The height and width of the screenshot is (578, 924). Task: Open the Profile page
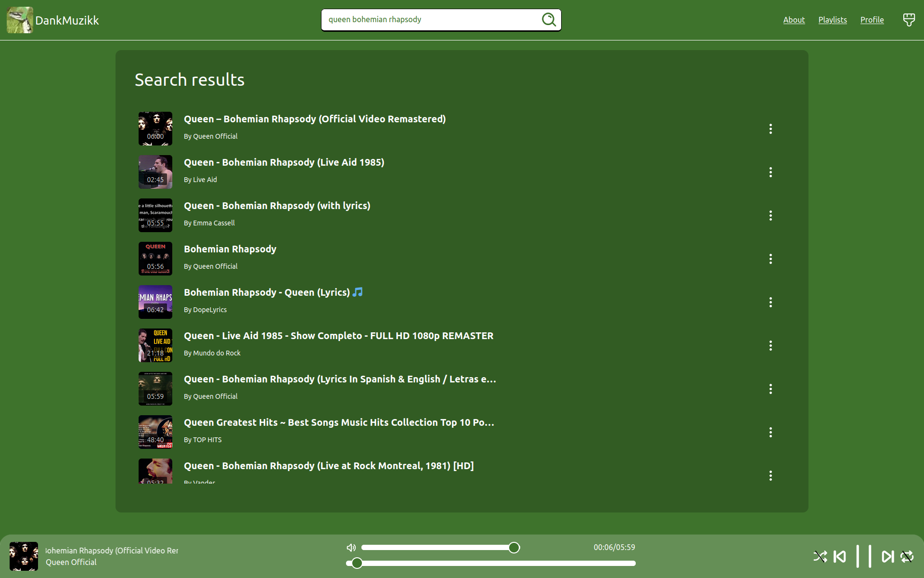click(872, 20)
